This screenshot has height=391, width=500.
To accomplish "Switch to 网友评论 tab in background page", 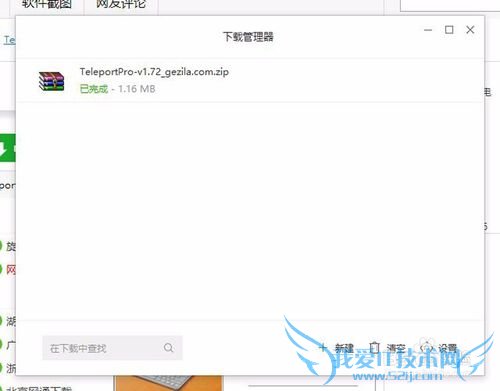I will [121, 5].
